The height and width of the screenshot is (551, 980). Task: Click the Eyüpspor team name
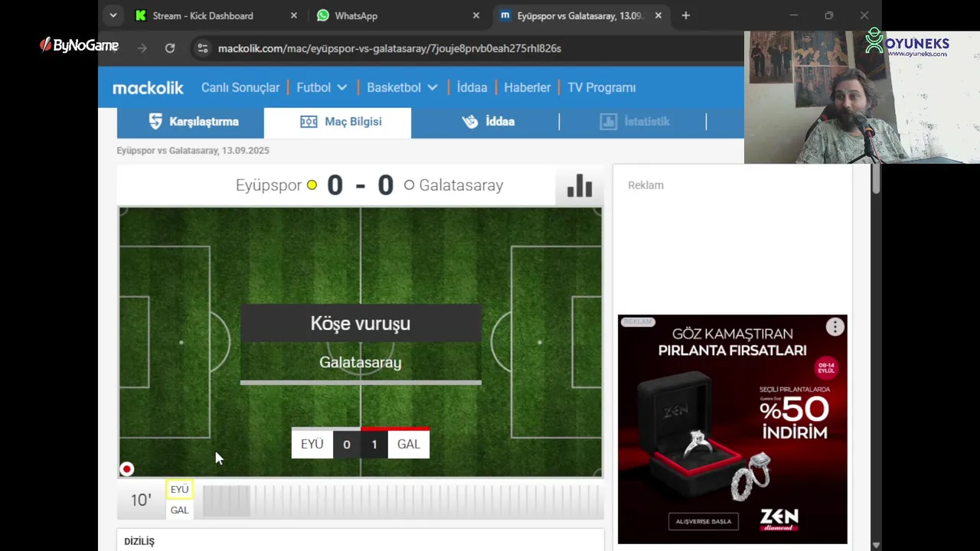click(269, 185)
